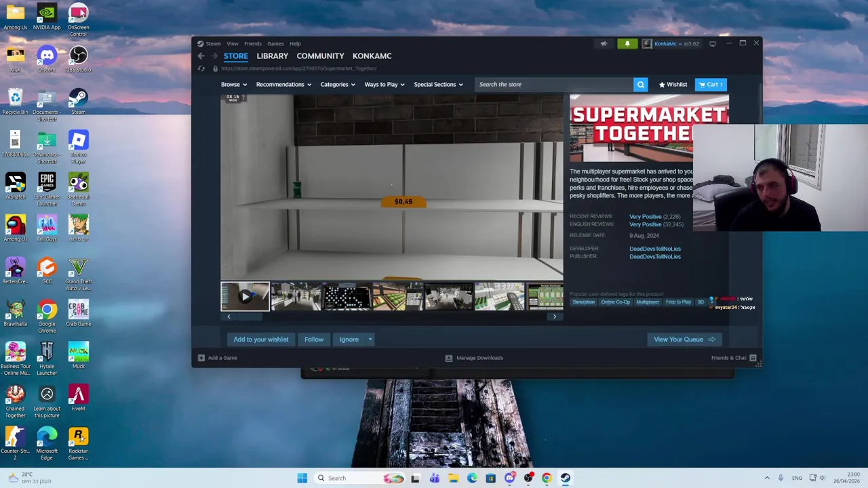
Task: Open the NVIDIA App desktop icon
Action: click(x=47, y=16)
